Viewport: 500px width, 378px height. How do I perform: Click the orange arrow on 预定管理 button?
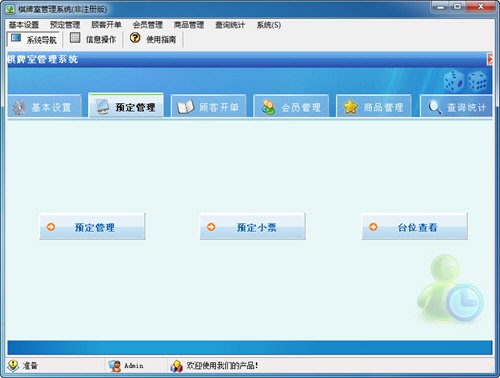point(51,227)
